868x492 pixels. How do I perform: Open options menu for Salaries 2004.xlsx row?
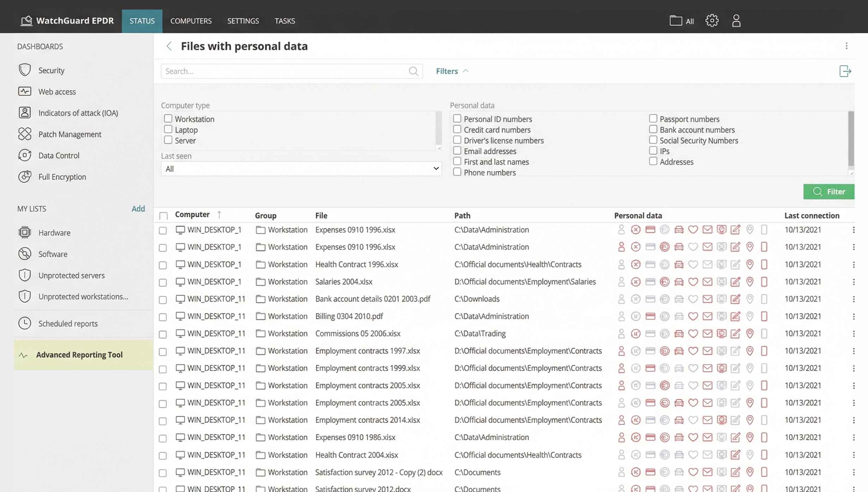coord(854,282)
